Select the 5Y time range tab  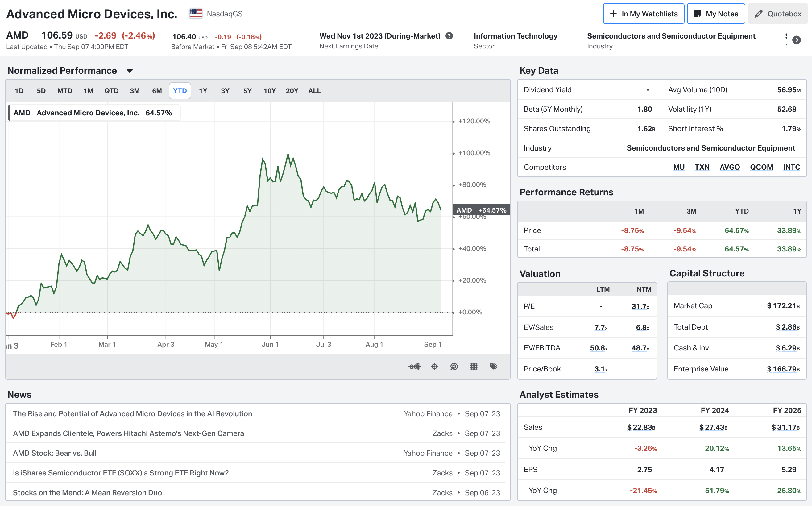pos(247,91)
